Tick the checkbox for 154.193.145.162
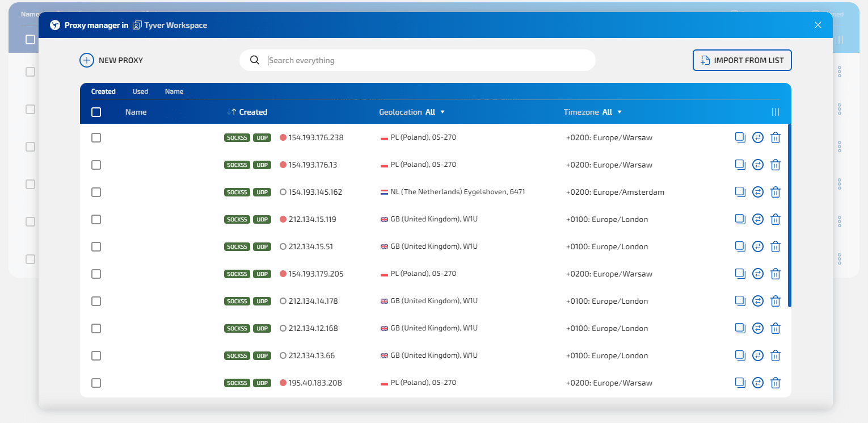 (96, 192)
